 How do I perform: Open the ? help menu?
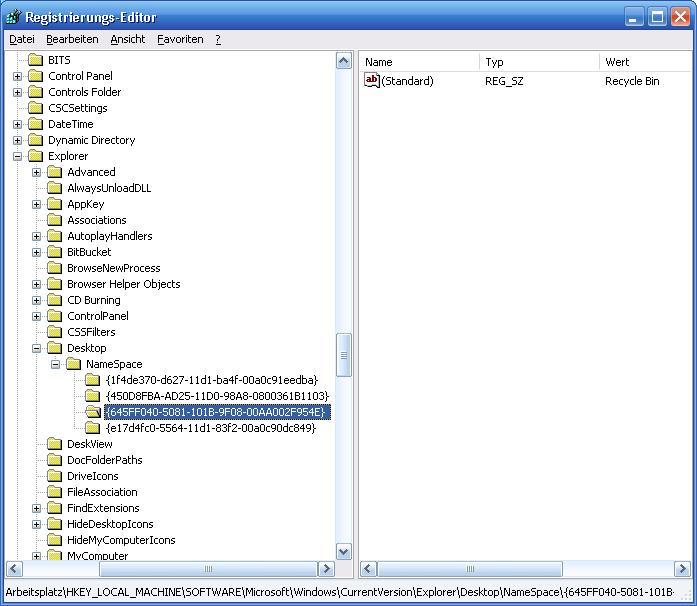click(218, 39)
